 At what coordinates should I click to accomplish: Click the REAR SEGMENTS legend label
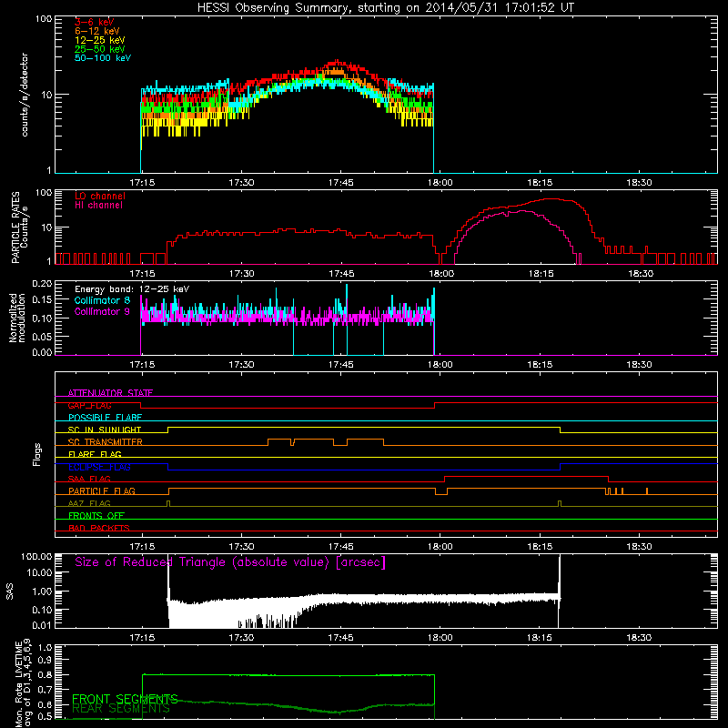click(121, 709)
